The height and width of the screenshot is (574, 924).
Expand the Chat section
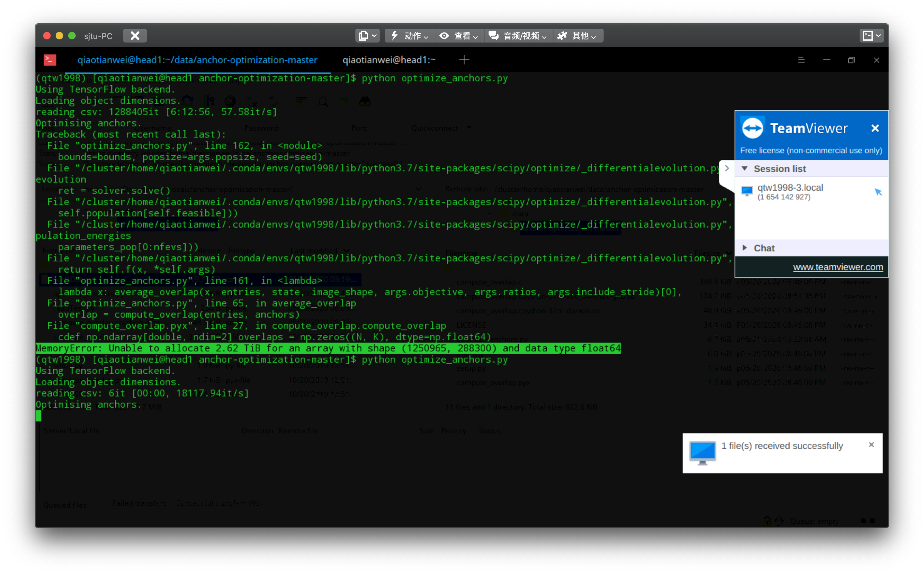[745, 248]
